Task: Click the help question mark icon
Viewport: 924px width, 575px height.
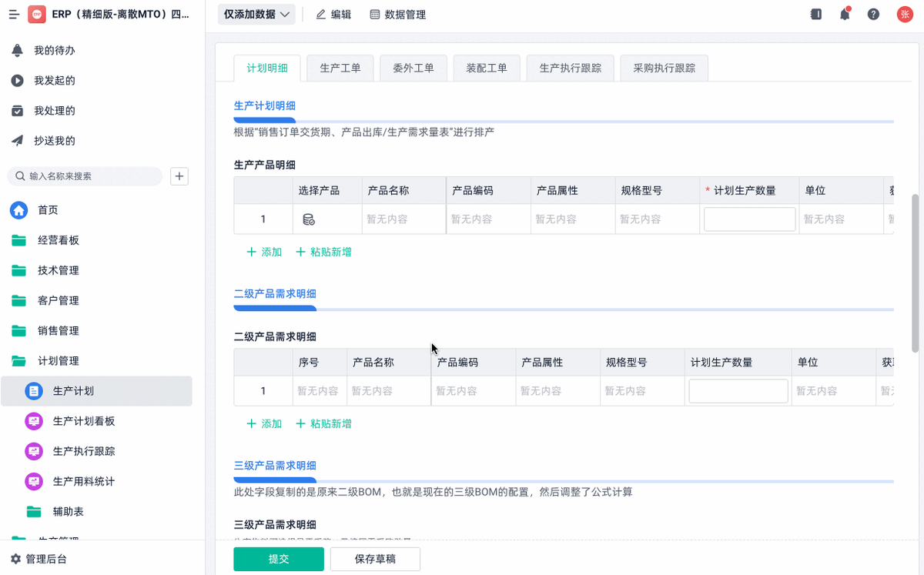Action: (x=873, y=14)
